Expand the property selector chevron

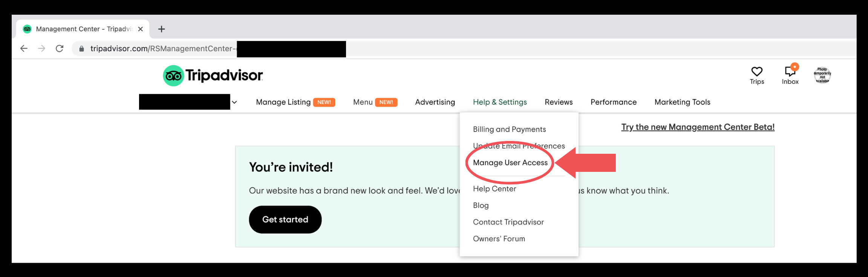(234, 102)
